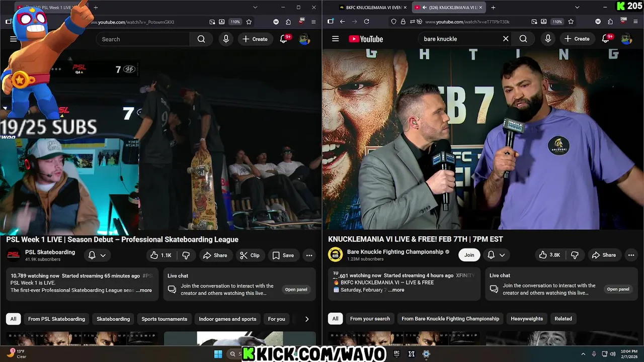Clip the PSL Week 1 video
644x362 pixels.
[x=250, y=255]
